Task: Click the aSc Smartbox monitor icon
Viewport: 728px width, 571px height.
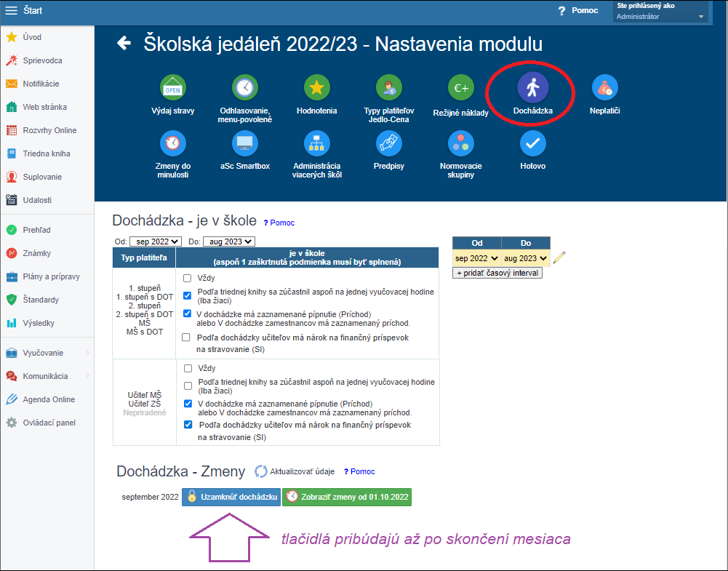Action: [244, 143]
